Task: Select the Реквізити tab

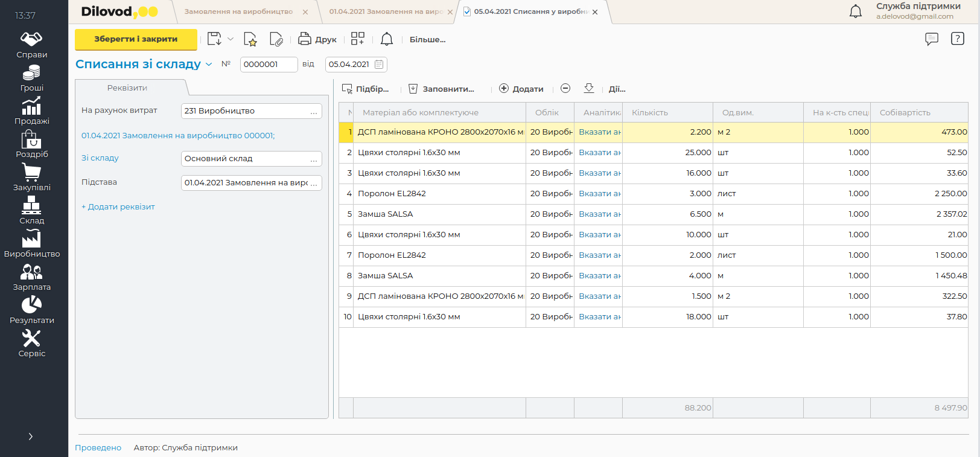Action: (x=127, y=88)
